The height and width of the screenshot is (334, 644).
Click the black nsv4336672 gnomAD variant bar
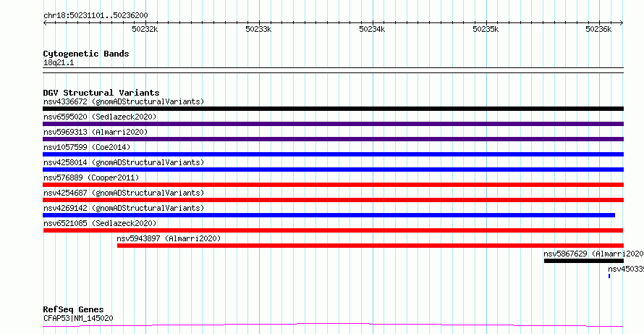click(x=333, y=109)
